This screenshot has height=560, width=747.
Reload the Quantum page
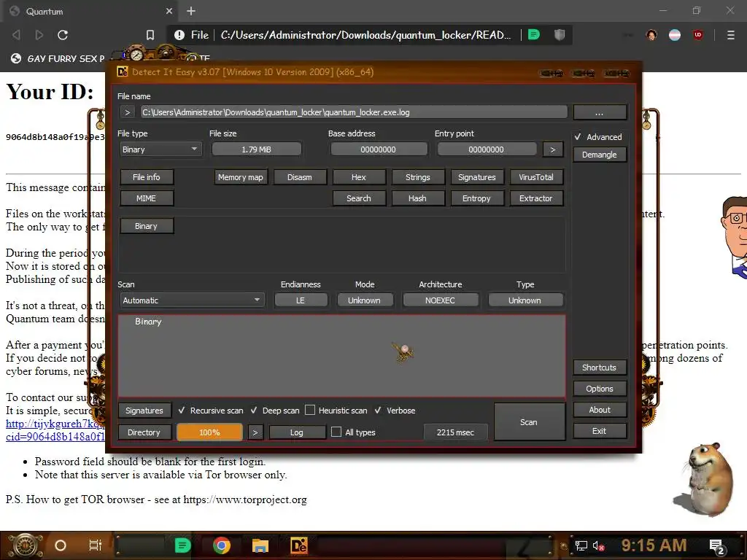(63, 35)
